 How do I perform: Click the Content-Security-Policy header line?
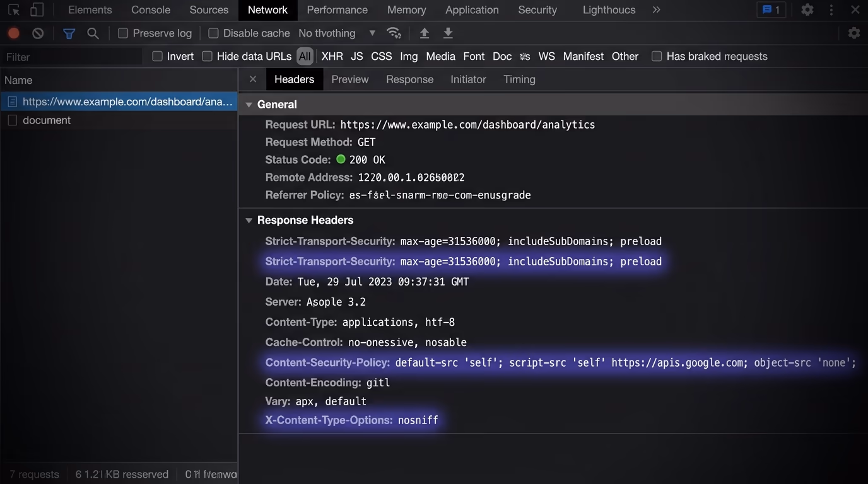click(x=561, y=363)
